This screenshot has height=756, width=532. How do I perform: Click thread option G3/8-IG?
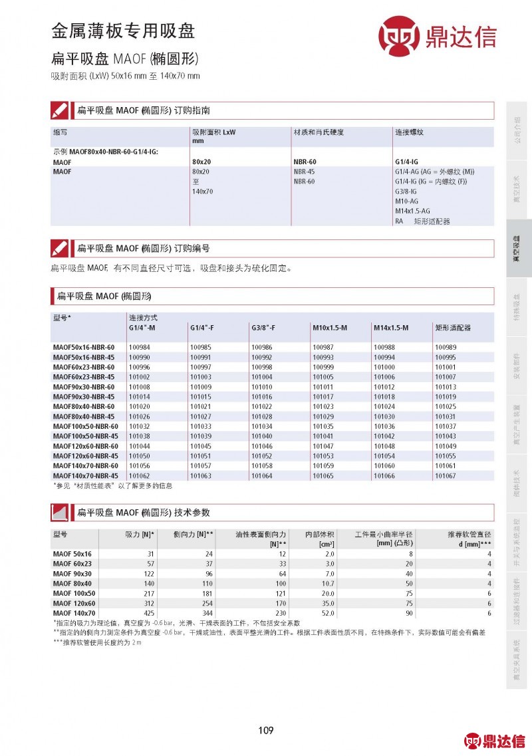pos(406,191)
